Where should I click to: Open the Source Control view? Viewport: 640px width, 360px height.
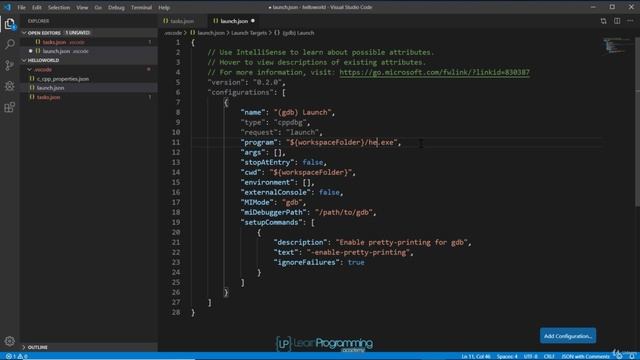click(10, 65)
